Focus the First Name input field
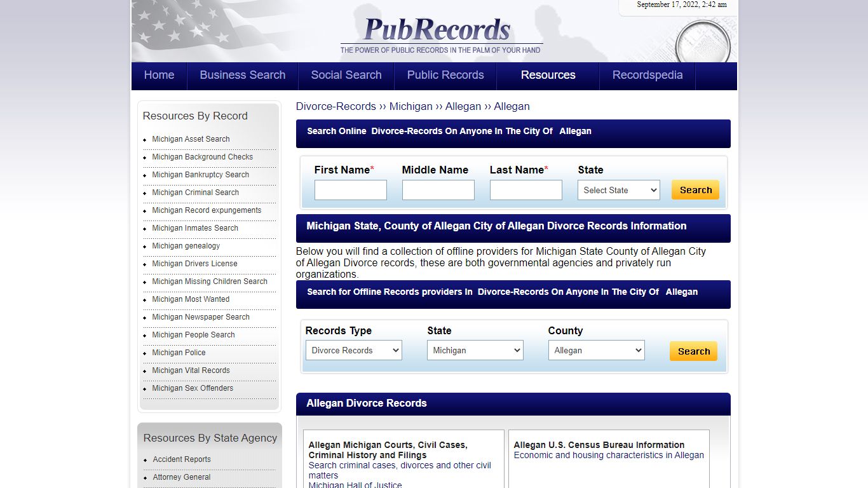Image resolution: width=868 pixels, height=488 pixels. [x=351, y=190]
